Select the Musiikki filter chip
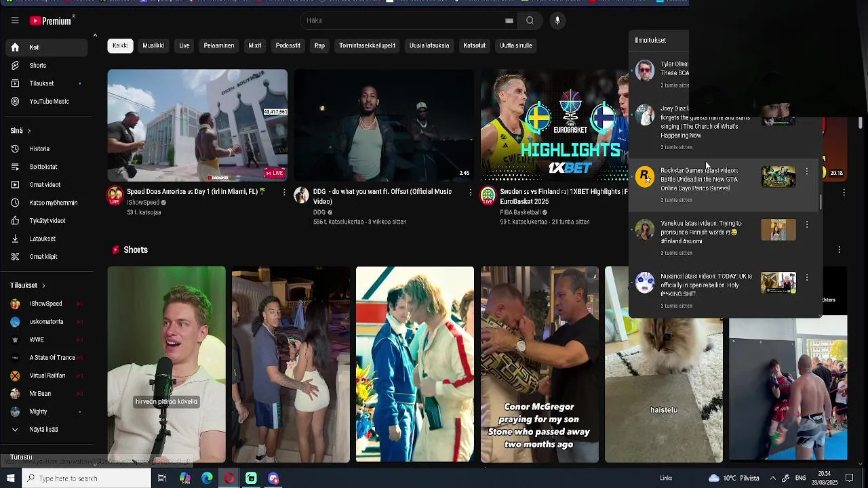Image resolution: width=868 pixels, height=488 pixels. point(153,45)
